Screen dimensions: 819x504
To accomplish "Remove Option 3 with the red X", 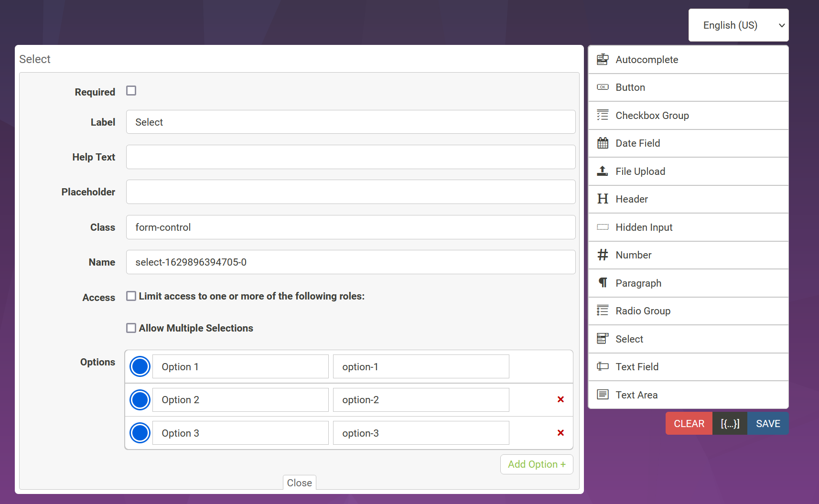I will pyautogui.click(x=560, y=433).
